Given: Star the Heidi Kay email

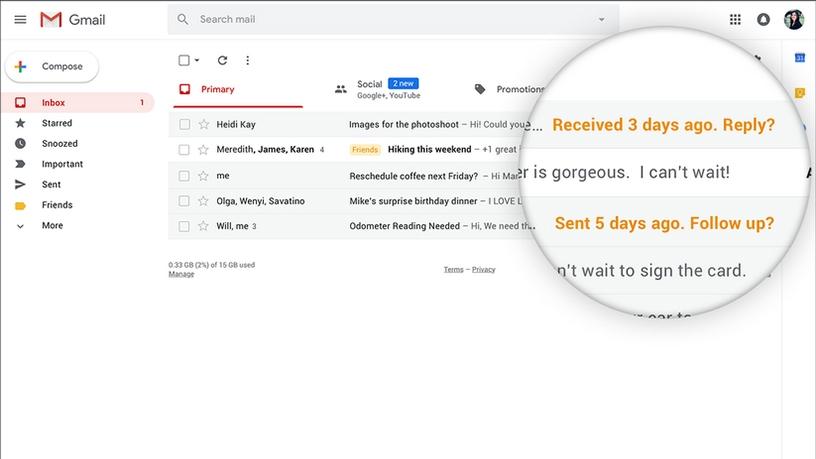Looking at the screenshot, I should coord(204,125).
